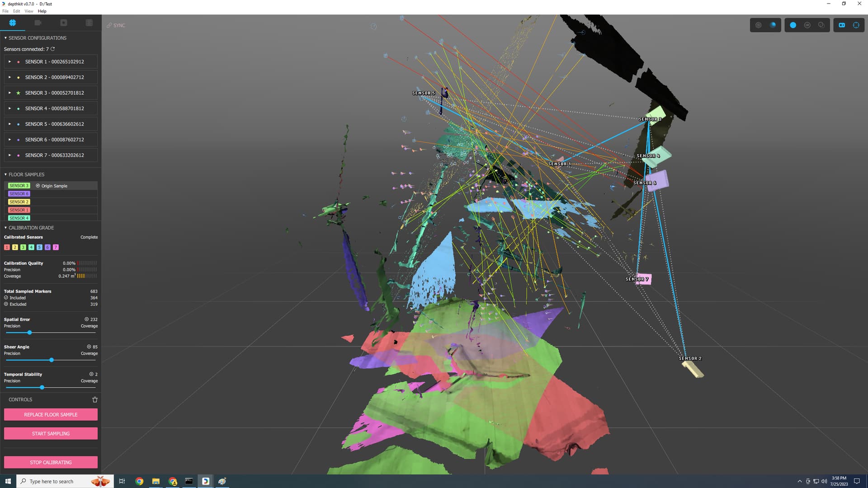
Task: Click the shaded blue sphere view icon
Action: click(x=773, y=25)
